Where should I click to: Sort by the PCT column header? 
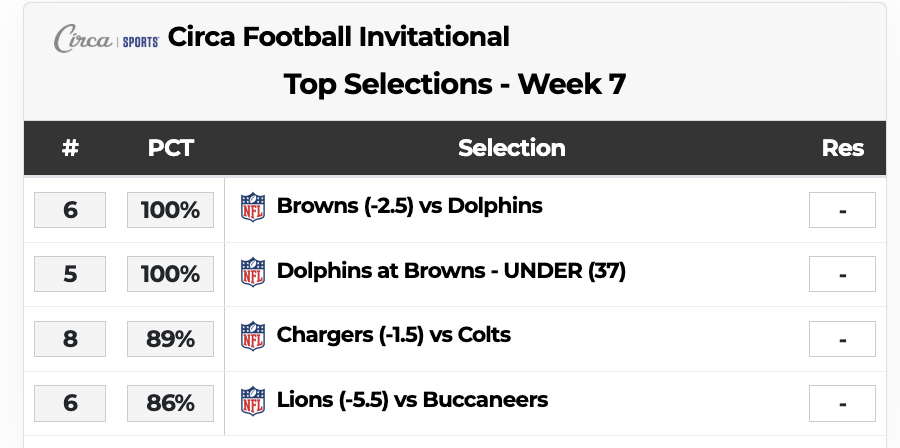170,148
